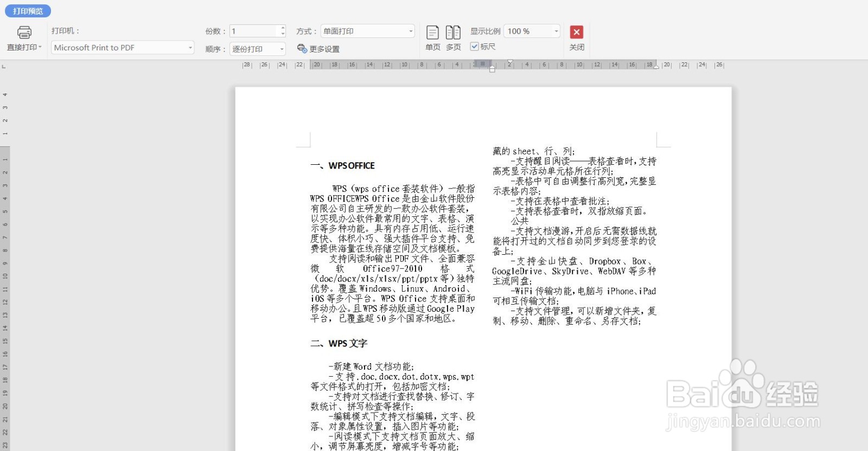Click the direct print printer icon

(x=24, y=32)
